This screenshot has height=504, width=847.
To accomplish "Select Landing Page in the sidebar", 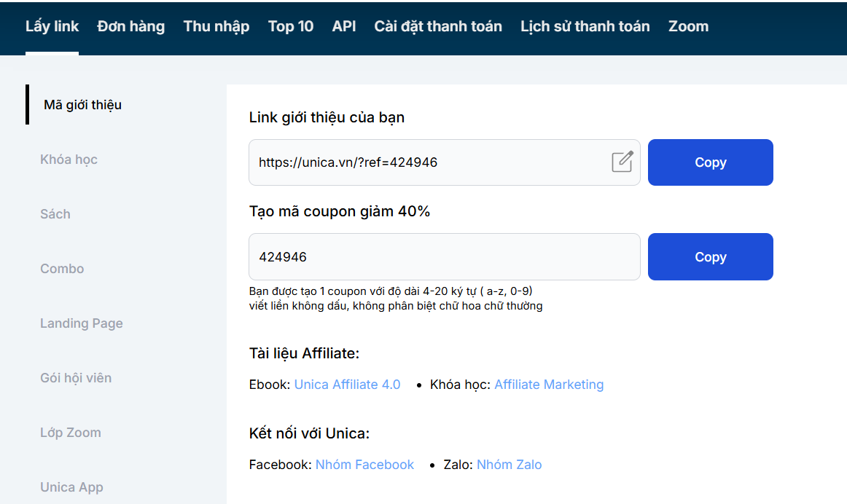I will click(x=82, y=323).
